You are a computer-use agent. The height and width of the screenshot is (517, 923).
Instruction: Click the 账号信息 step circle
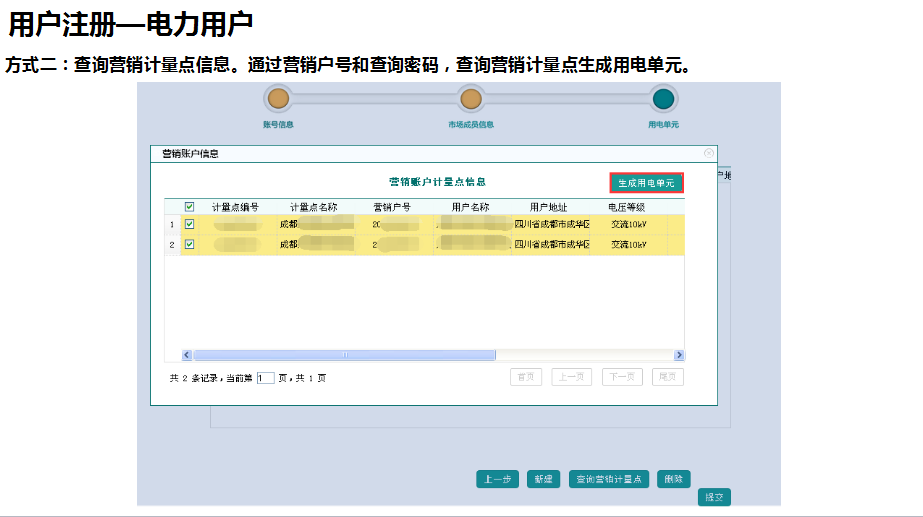(278, 98)
